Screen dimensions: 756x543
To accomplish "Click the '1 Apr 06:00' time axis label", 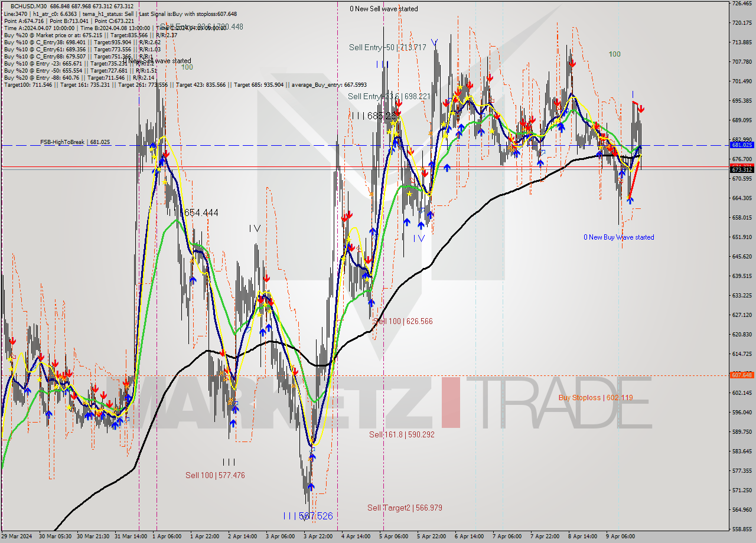I will point(167,537).
